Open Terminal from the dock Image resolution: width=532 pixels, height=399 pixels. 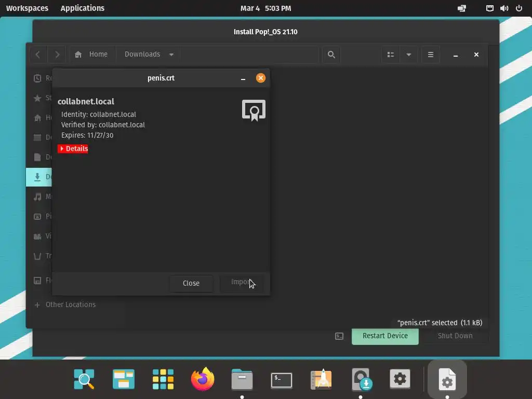(x=281, y=380)
